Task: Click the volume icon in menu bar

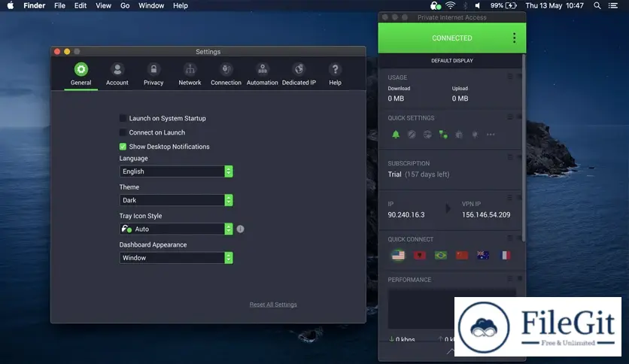Action: click(x=477, y=5)
